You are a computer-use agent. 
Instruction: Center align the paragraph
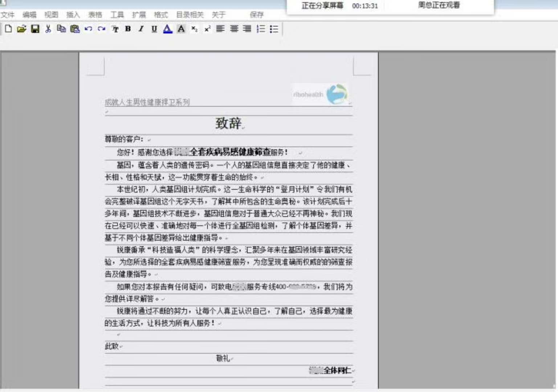234,29
